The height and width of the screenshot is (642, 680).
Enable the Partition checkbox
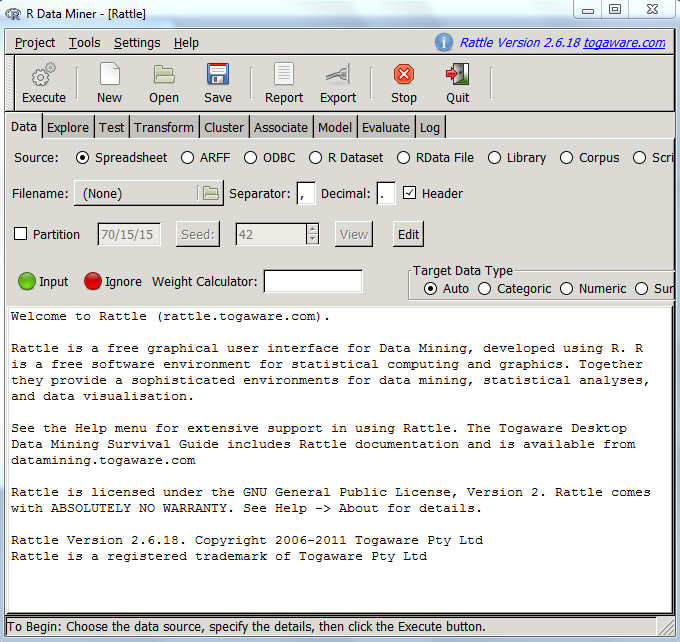tap(20, 234)
